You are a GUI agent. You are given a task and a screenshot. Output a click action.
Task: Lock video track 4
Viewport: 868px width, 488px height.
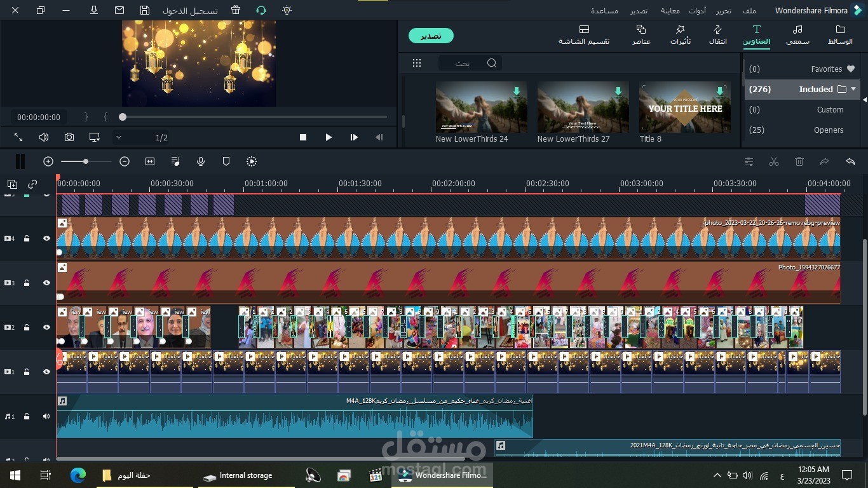(27, 238)
